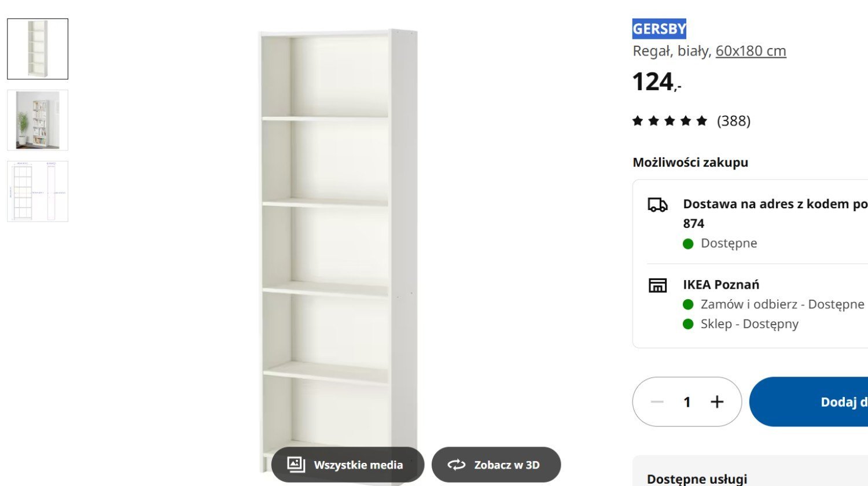
Task: Click the delivery truck icon
Action: tap(657, 205)
